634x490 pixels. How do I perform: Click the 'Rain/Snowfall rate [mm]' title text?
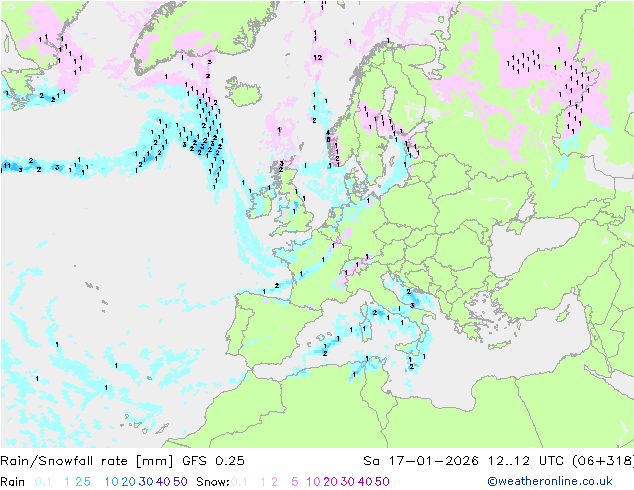87,461
